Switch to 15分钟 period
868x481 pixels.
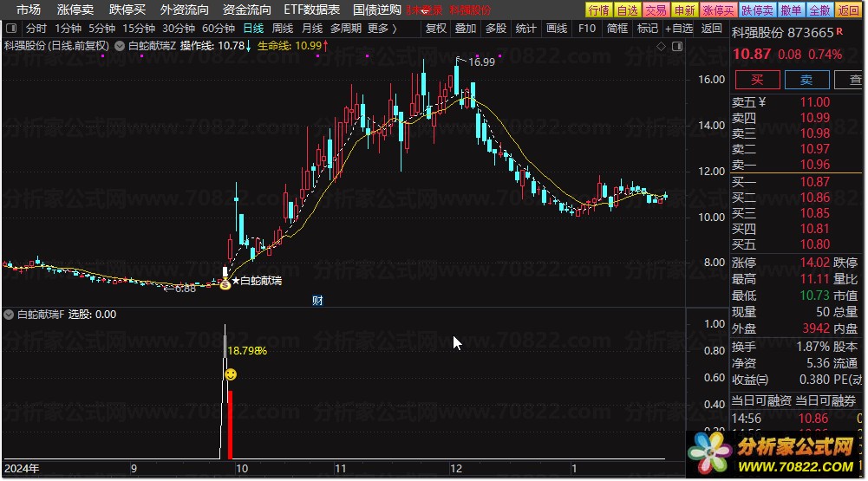coord(139,29)
